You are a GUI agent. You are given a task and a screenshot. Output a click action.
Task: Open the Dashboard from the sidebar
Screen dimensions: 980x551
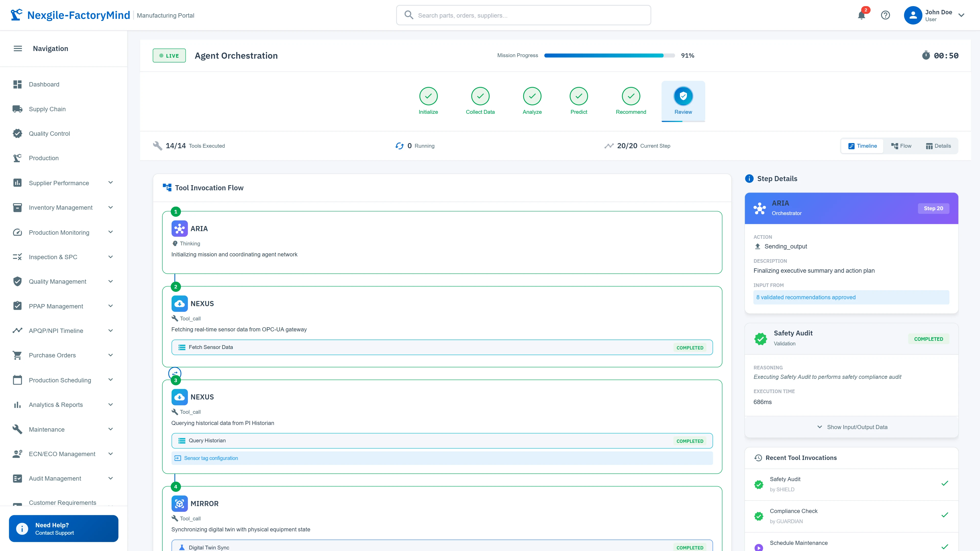pos(44,84)
